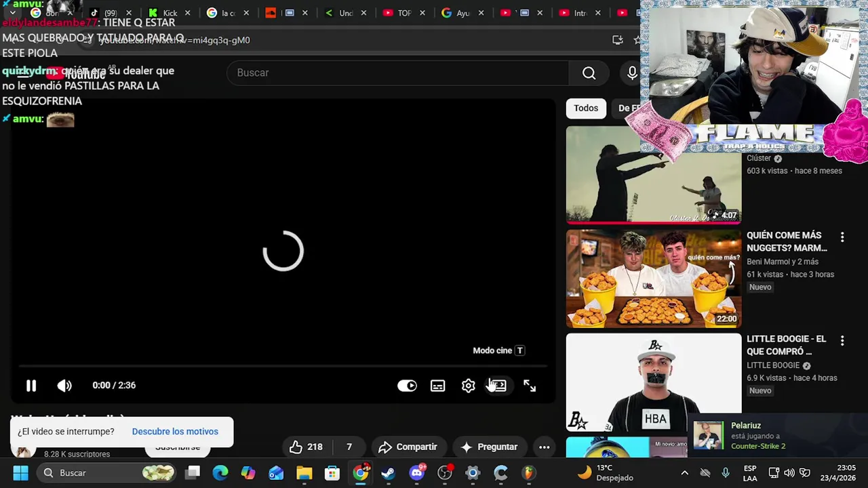This screenshot has width=868, height=488.
Task: Open the volume control in system tray
Action: click(x=789, y=473)
